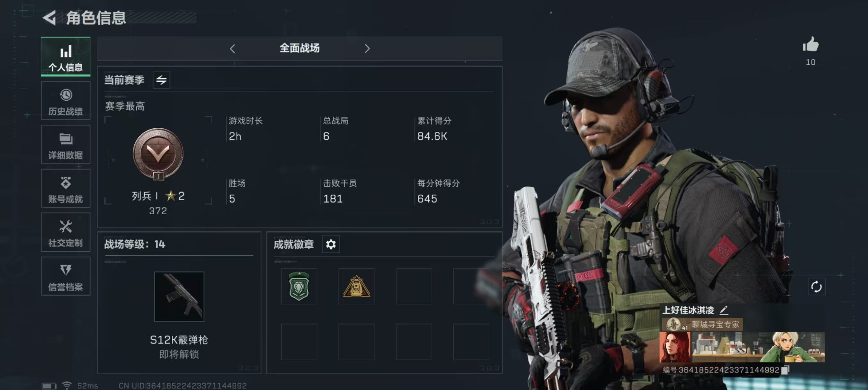Screen dimensions: 868x390
Task: Switch to the previous game mode with left chevron
Action: point(232,49)
